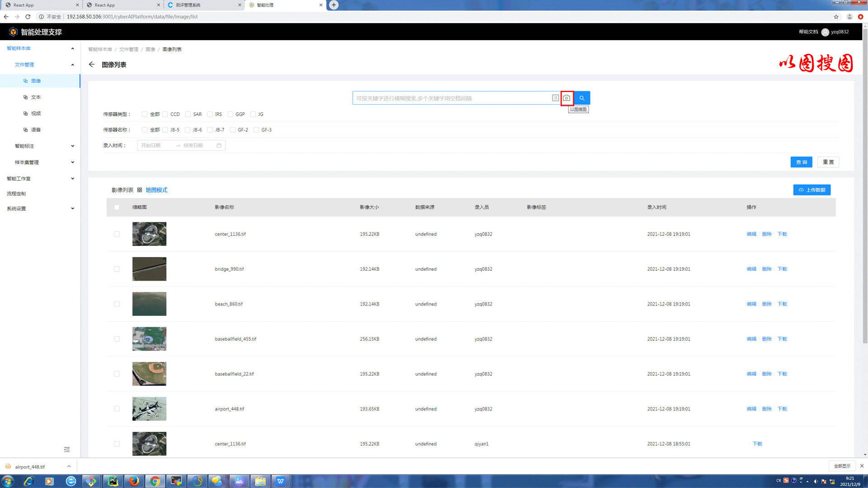
Task: Select the bridge_990.tif row checkbox
Action: [x=117, y=269]
